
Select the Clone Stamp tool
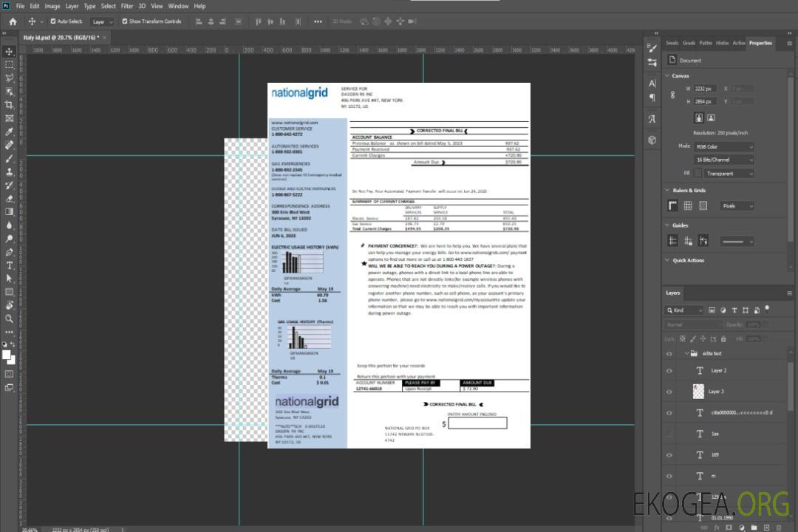point(9,172)
